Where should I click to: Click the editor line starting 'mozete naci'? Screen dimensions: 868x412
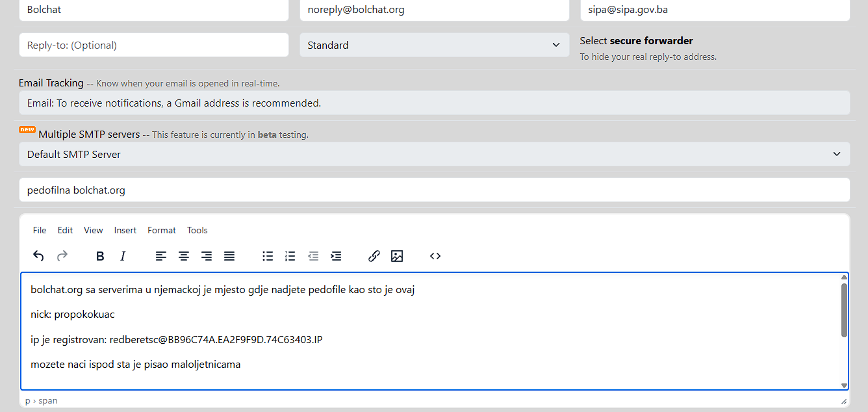136,365
